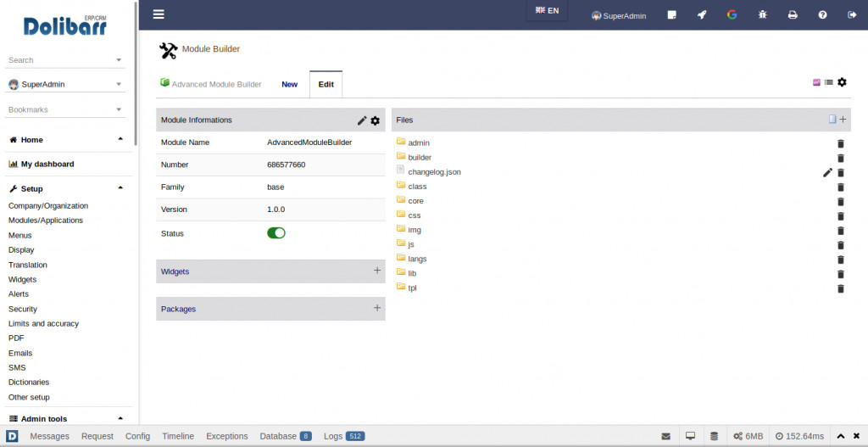
Task: Select the Edit tab
Action: 326,85
